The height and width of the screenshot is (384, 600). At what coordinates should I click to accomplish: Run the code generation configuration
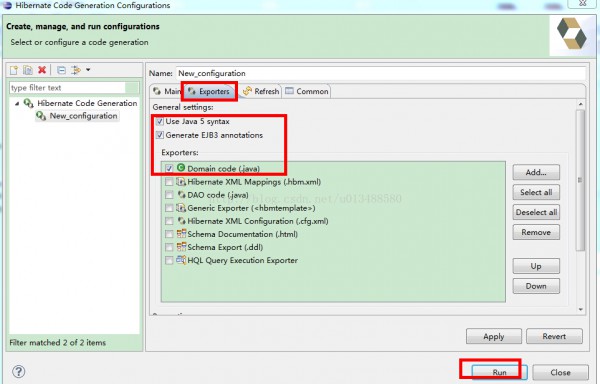[x=499, y=372]
